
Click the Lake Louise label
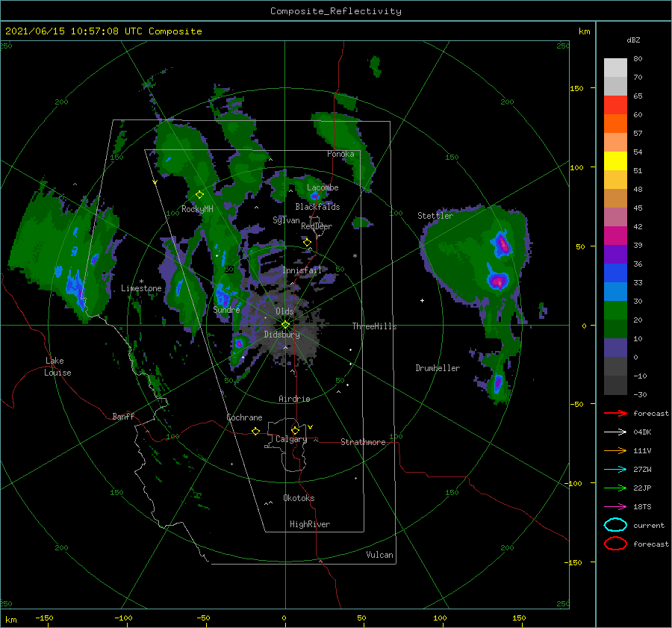point(57,367)
